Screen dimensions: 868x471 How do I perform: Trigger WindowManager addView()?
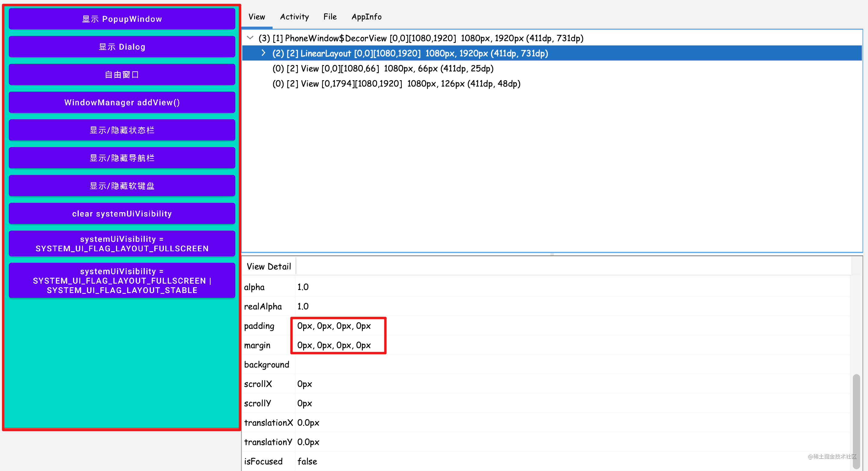[x=122, y=102]
